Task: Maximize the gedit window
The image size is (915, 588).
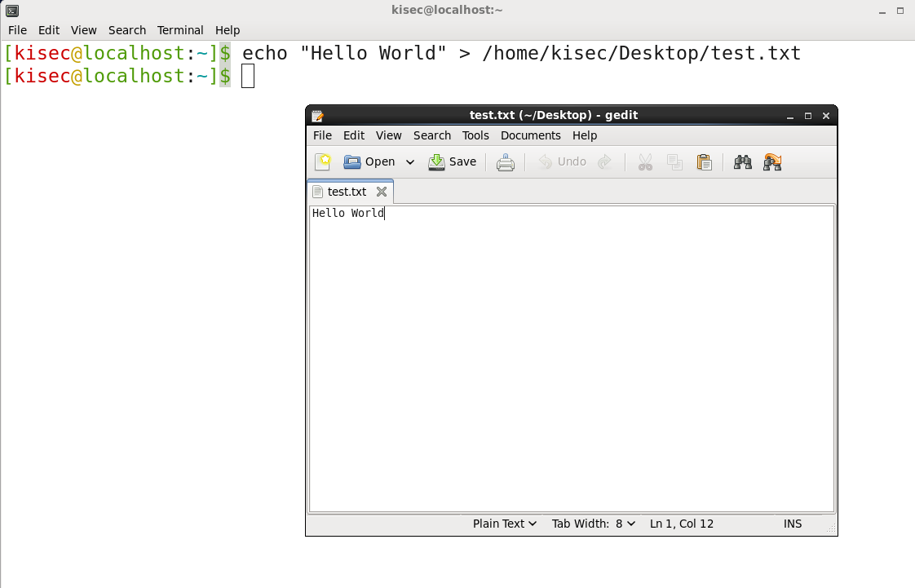Action: point(808,116)
